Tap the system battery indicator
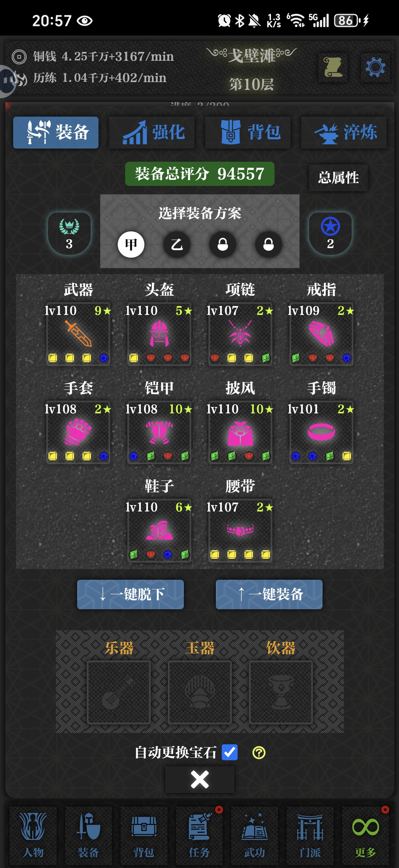Screen dimensions: 399x868 tap(346, 21)
